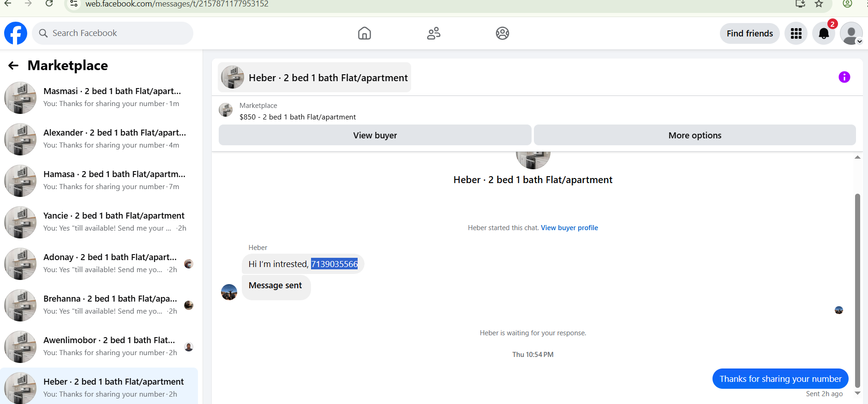Open the Brehanna conversation
This screenshot has height=404, width=868.
(99, 305)
